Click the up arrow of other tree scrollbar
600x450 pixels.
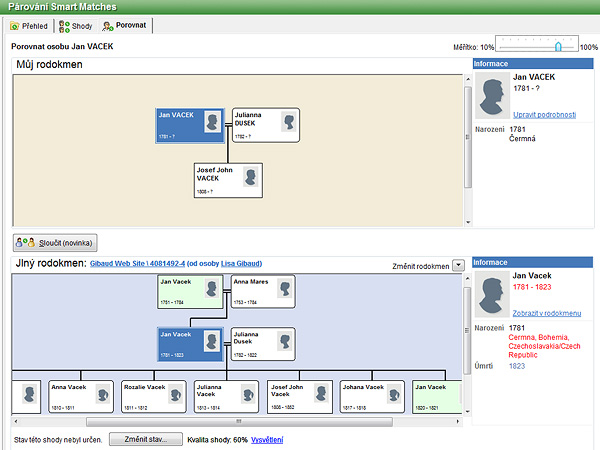(467, 279)
